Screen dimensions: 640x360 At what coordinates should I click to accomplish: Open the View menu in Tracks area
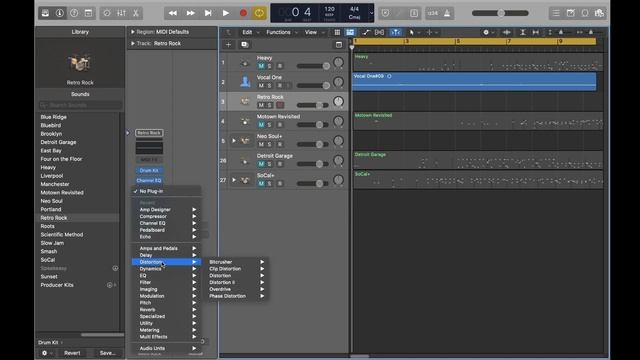click(x=311, y=32)
